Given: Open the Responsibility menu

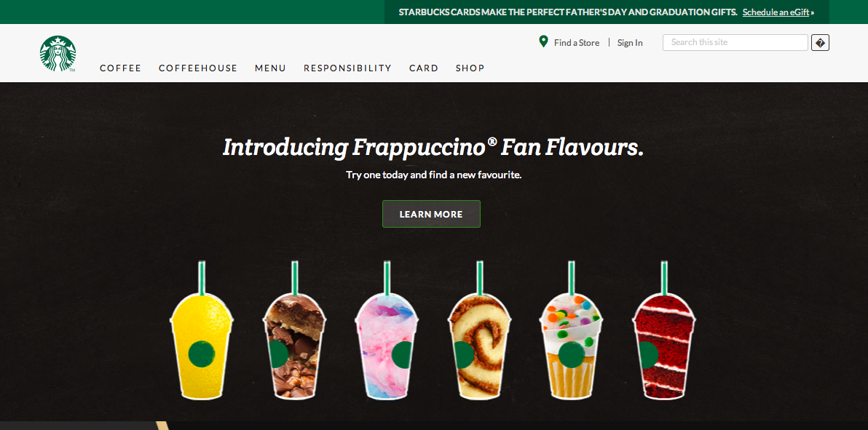Looking at the screenshot, I should pos(347,68).
